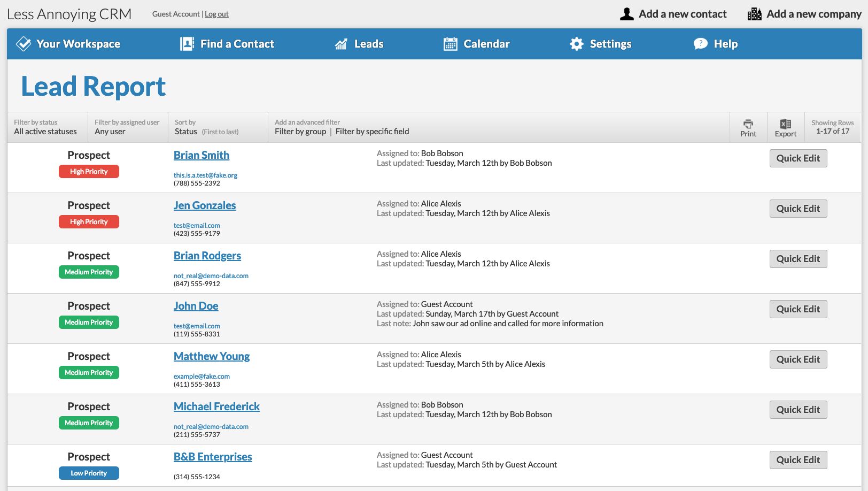The image size is (868, 491).
Task: Click Filter by specific field option
Action: click(x=373, y=132)
